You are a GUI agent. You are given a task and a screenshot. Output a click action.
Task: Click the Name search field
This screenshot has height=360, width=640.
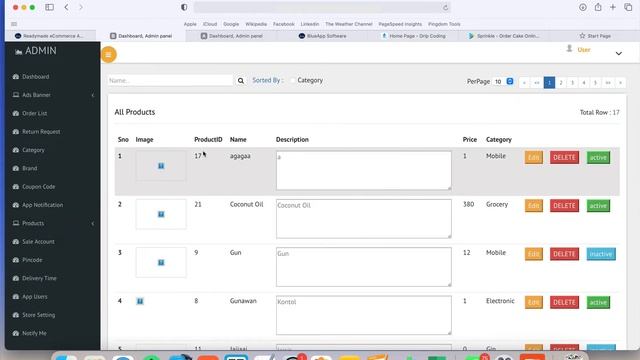tap(171, 80)
